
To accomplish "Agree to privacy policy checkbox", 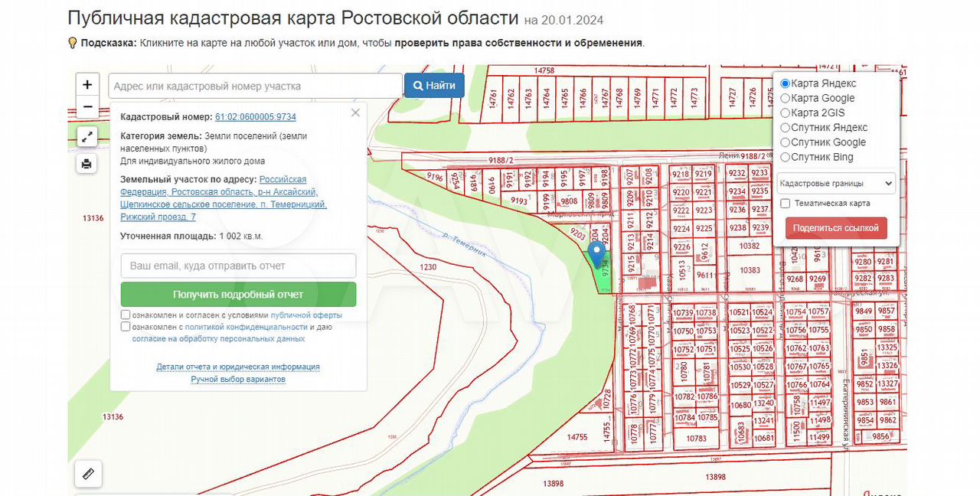I will (x=126, y=327).
